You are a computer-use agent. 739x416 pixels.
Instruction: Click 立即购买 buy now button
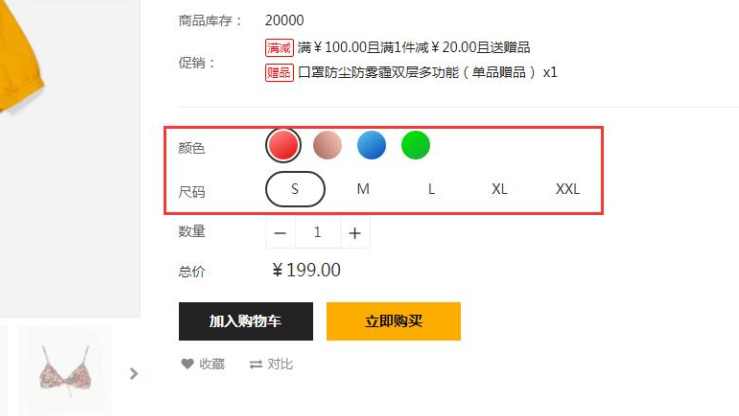(394, 321)
